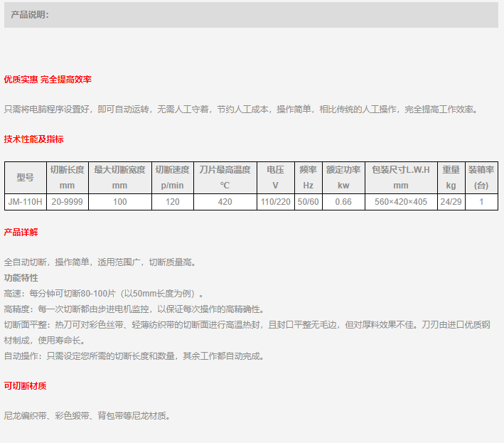
Task: Click the 切断速度 column header
Action: tap(172, 178)
